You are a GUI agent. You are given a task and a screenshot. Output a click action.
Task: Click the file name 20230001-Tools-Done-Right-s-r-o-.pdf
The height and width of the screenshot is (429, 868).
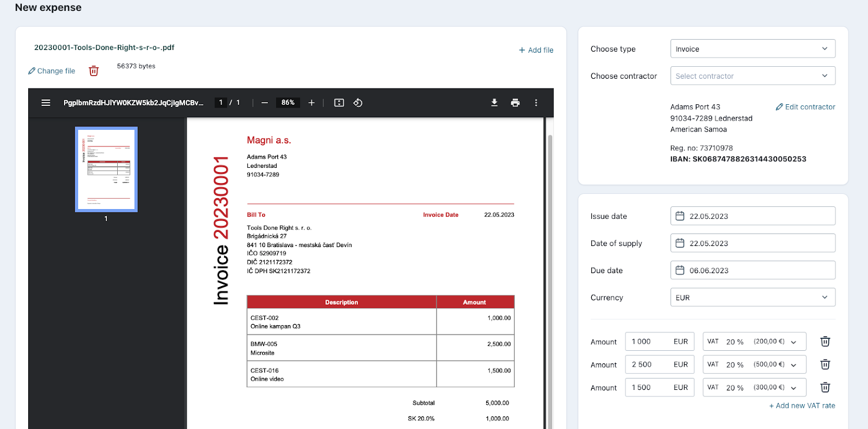(x=104, y=47)
